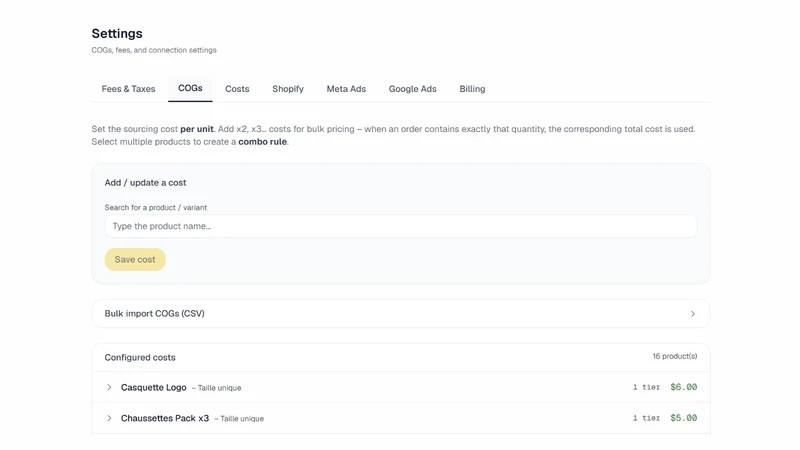
Task: Click the $6.00 cost value
Action: tap(684, 387)
